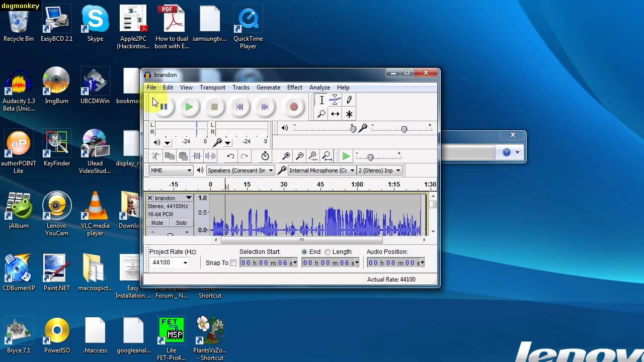Click the horizontal track scrollbar

click(x=302, y=240)
